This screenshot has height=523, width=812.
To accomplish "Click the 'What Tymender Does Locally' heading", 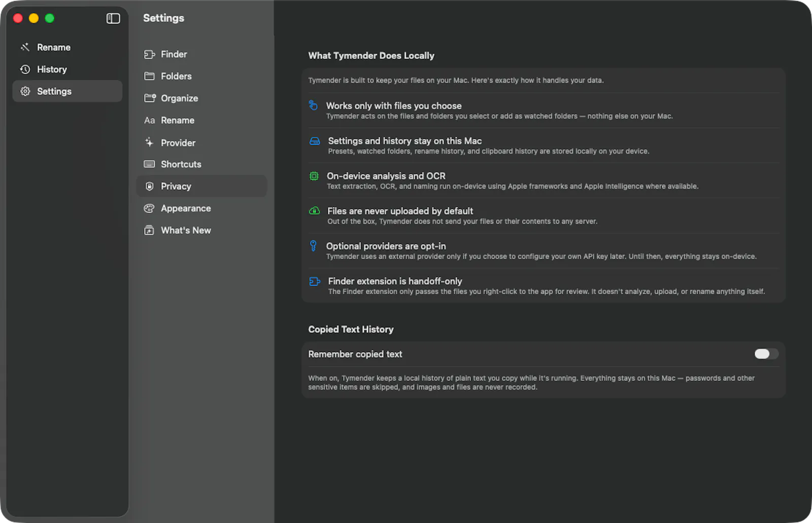I will pyautogui.click(x=371, y=56).
